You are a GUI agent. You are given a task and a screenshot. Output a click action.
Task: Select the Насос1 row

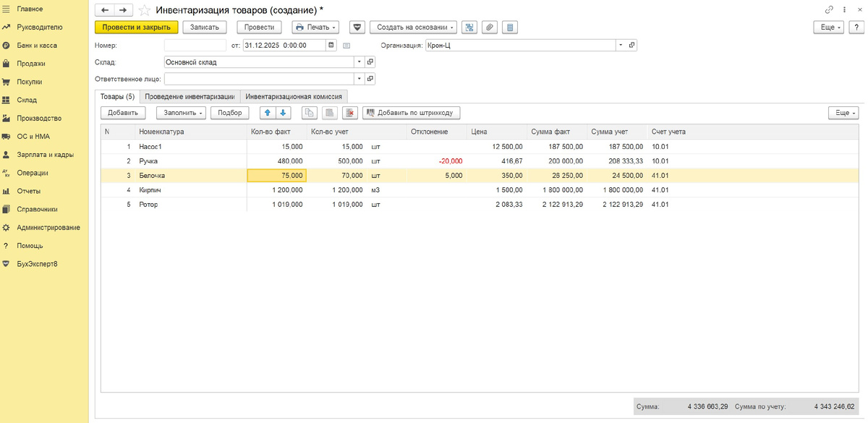click(480, 146)
